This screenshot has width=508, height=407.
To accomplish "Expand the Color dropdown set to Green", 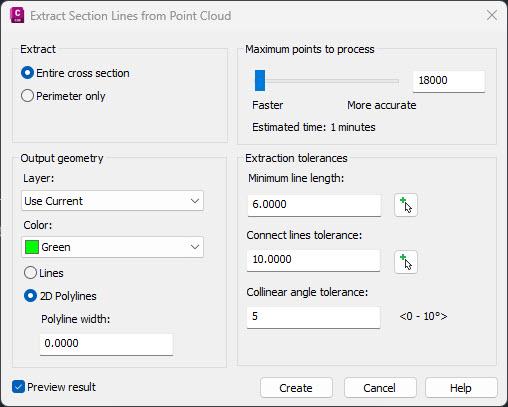I will coord(112,247).
